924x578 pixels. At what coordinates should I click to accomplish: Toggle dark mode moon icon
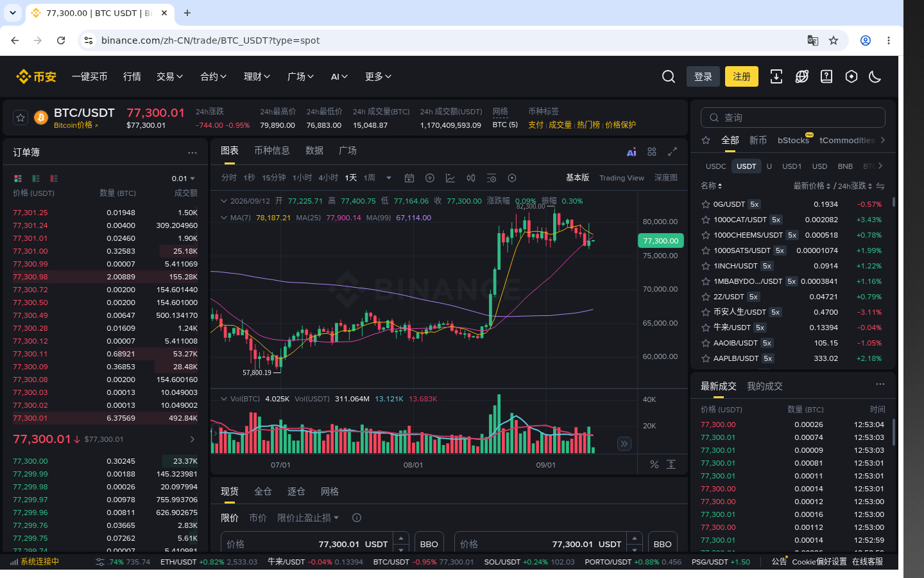pos(875,76)
